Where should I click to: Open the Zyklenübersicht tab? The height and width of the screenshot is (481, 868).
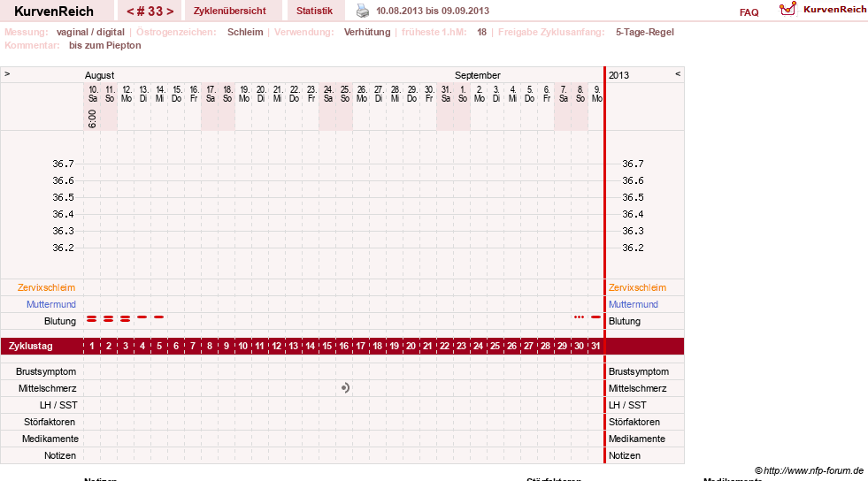[230, 11]
